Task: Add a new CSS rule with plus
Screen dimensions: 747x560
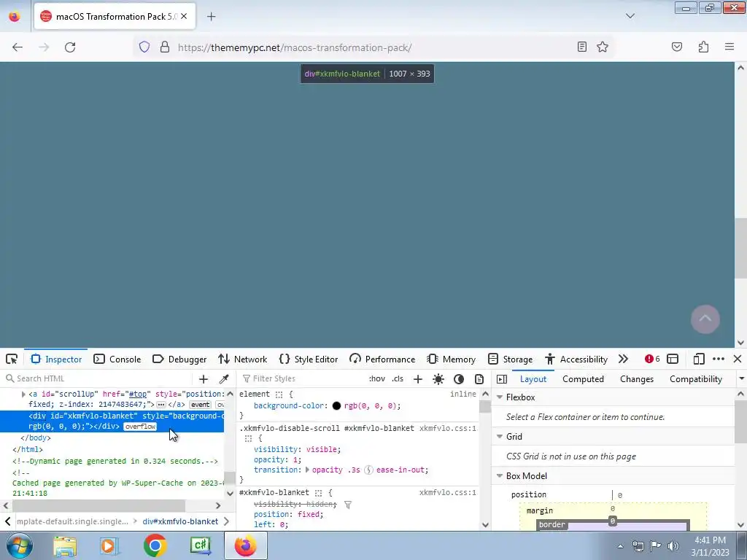Action: tap(418, 379)
